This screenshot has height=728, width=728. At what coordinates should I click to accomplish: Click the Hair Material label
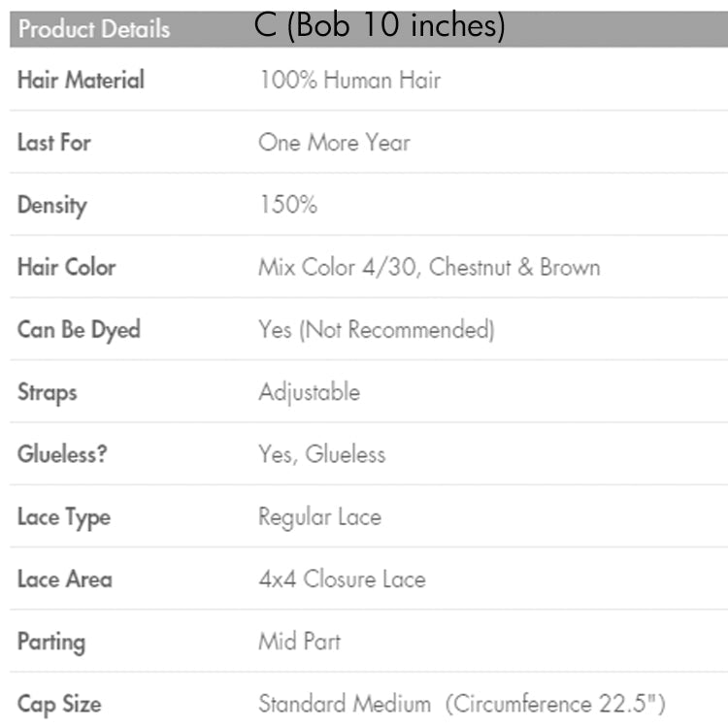click(x=81, y=80)
